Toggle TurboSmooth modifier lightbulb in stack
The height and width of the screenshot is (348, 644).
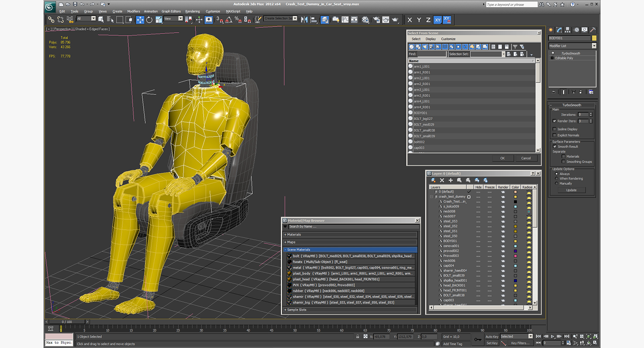pyautogui.click(x=553, y=53)
